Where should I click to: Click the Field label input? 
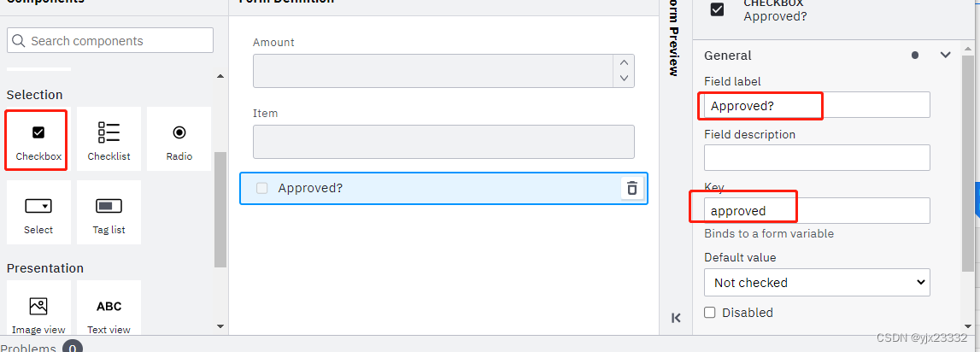pyautogui.click(x=816, y=105)
